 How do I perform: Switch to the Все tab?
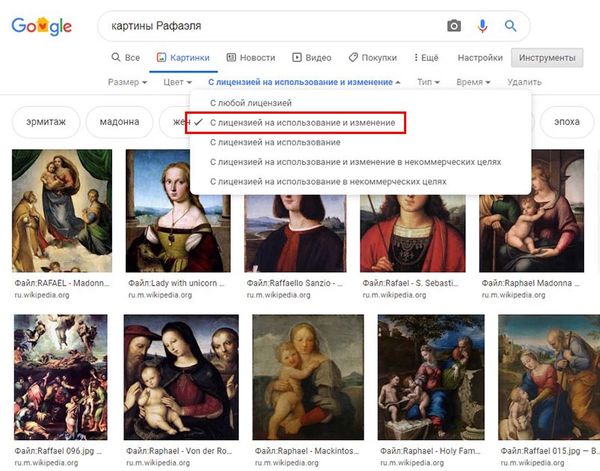(126, 58)
